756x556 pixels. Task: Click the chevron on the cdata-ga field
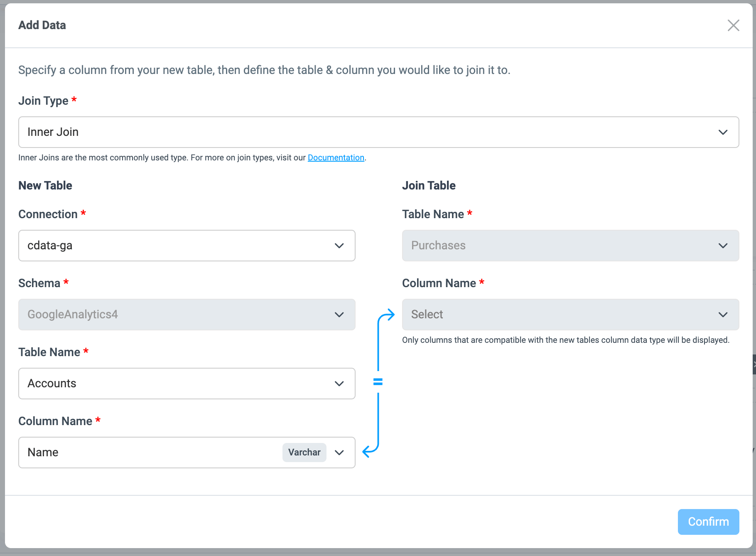tap(339, 245)
